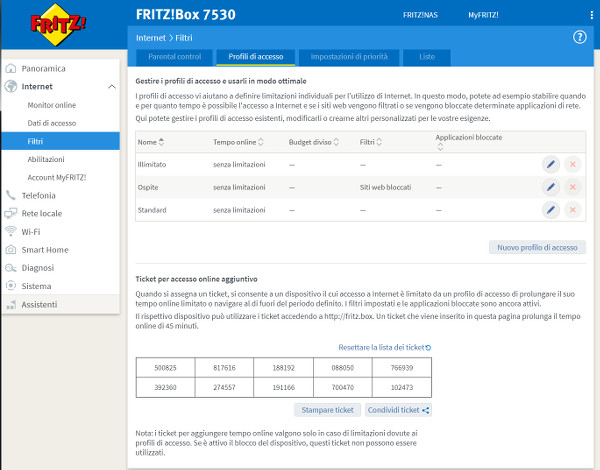Sort by Applicazioni bloccate arrows
600x470 pixels.
click(440, 147)
